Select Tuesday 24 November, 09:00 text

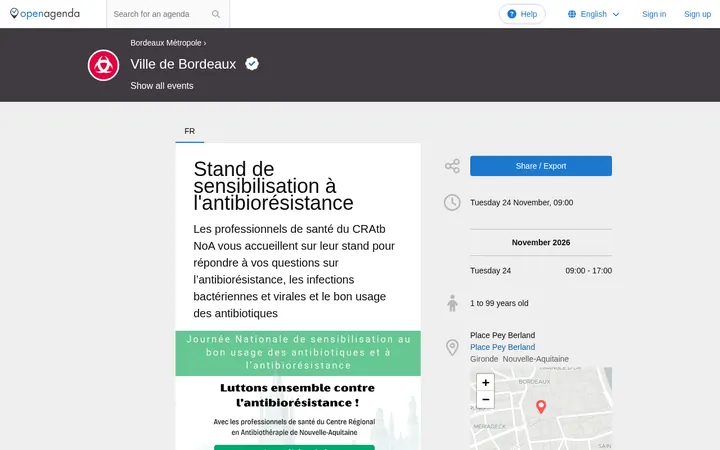coord(522,202)
